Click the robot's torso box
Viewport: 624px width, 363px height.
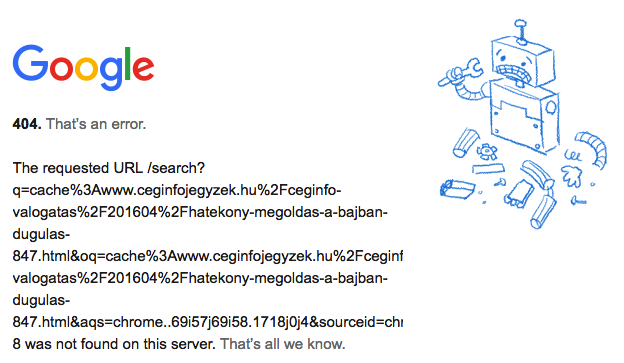[x=524, y=115]
